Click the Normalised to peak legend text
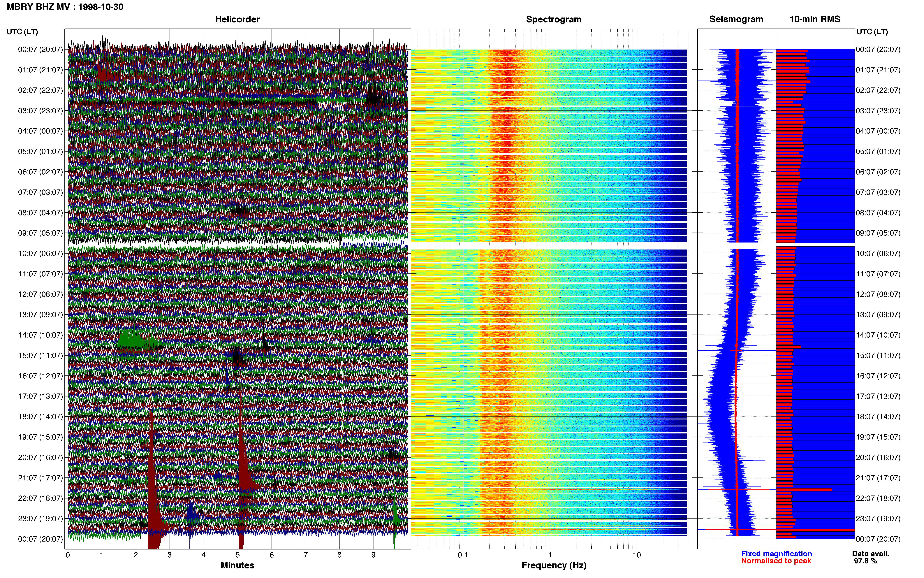Image resolution: width=924 pixels, height=578 pixels. (776, 561)
